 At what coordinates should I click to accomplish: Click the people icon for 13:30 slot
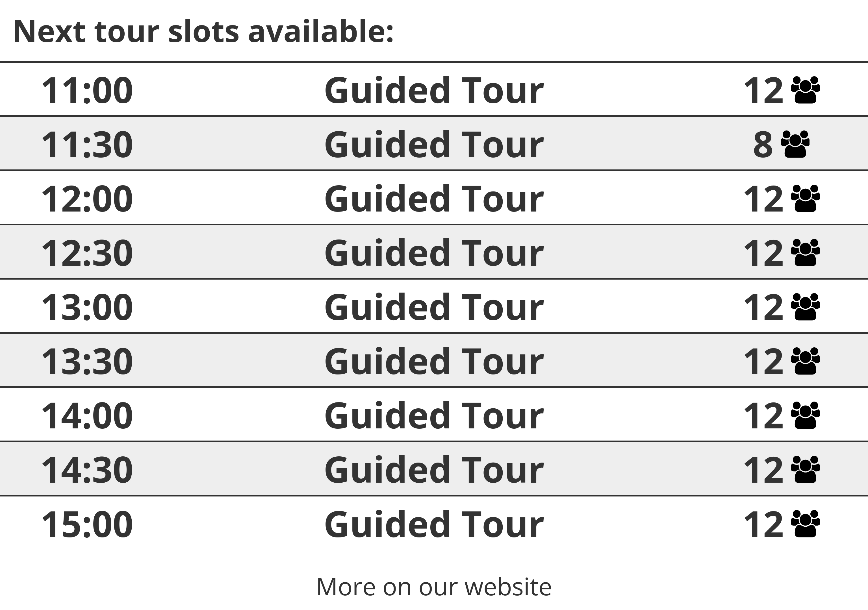[805, 361]
